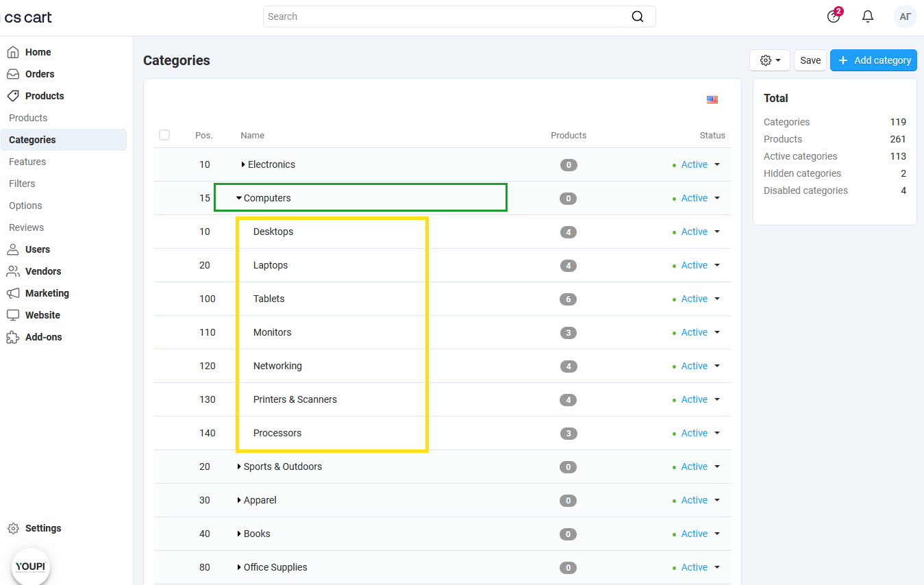Click the Office Supplies category name
This screenshot has height=585, width=924.
click(x=275, y=567)
